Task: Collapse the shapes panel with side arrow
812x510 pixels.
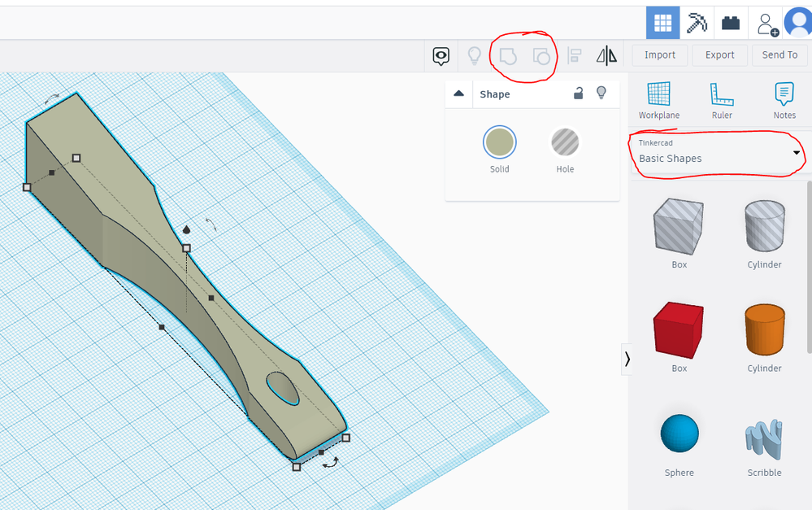Action: (x=627, y=359)
